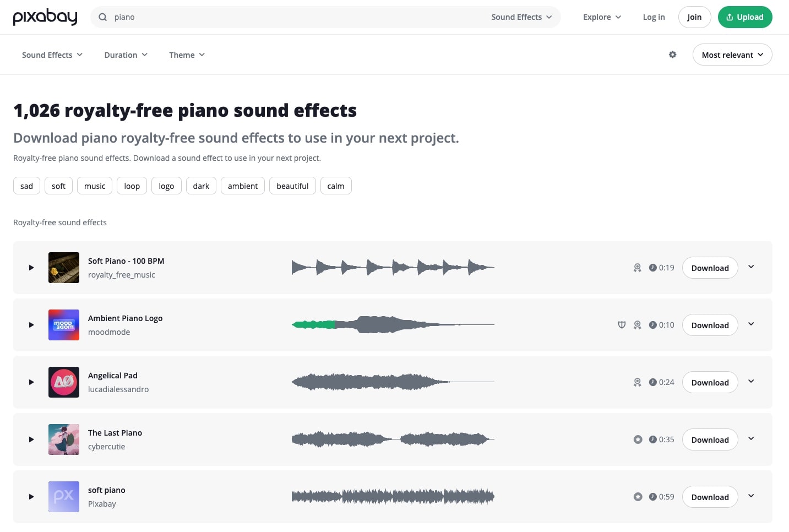Play the soft piano track by Pixabay
The image size is (789, 532).
pyautogui.click(x=31, y=497)
